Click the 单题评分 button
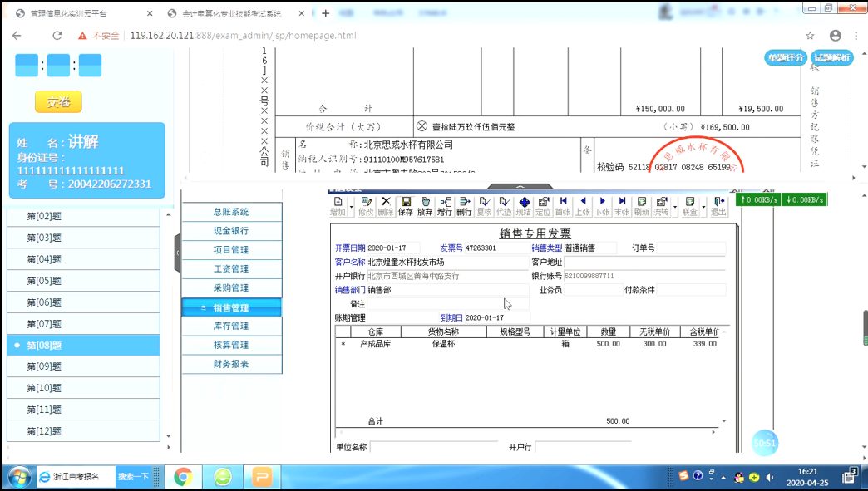Viewport: 868px width, 491px height. pyautogui.click(x=786, y=57)
